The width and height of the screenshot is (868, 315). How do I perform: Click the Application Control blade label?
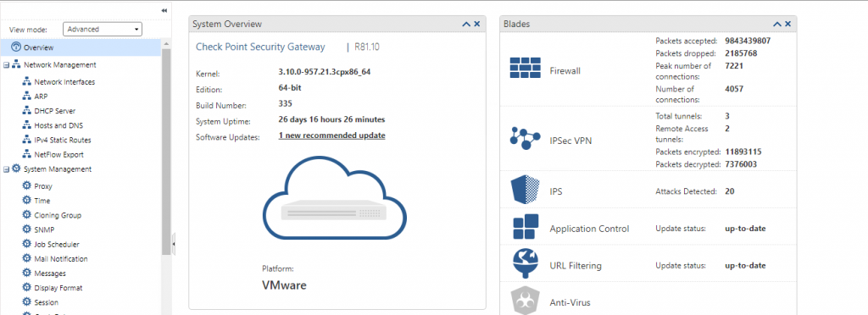[590, 229]
